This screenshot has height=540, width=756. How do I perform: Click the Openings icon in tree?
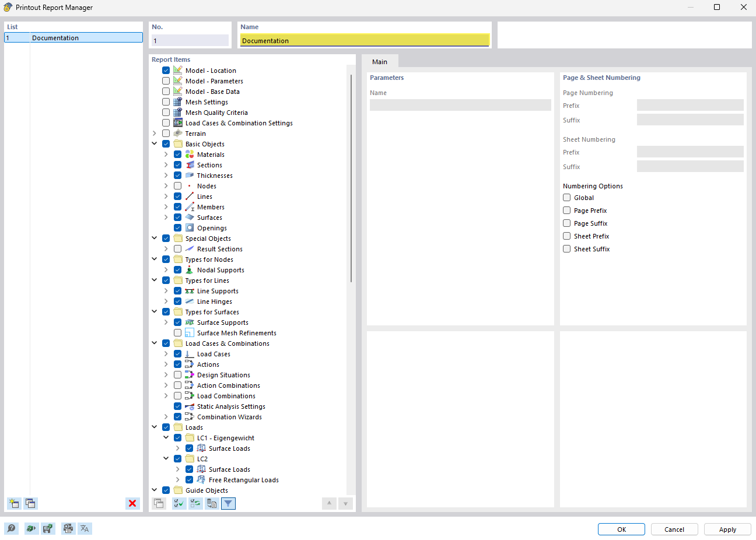tap(190, 228)
